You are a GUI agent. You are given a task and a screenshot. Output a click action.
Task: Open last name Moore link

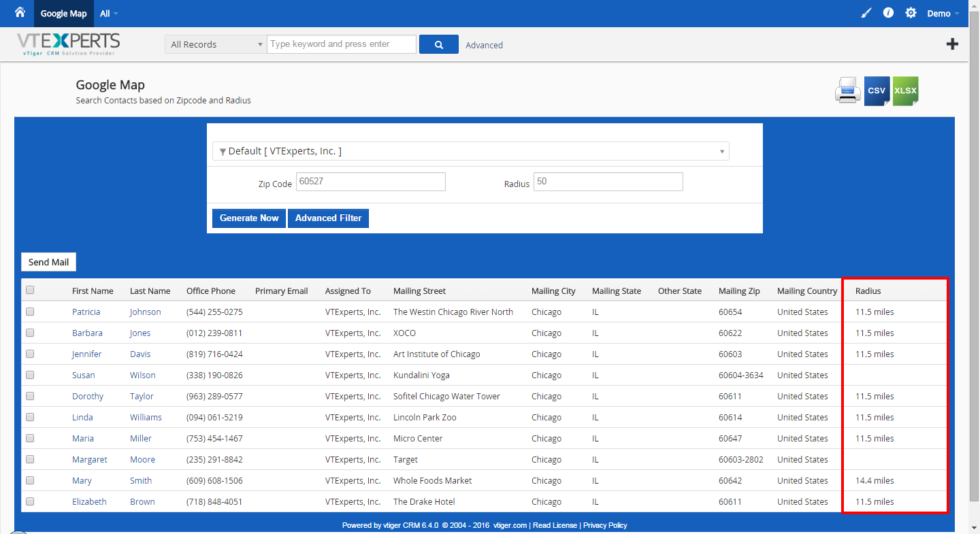point(142,459)
